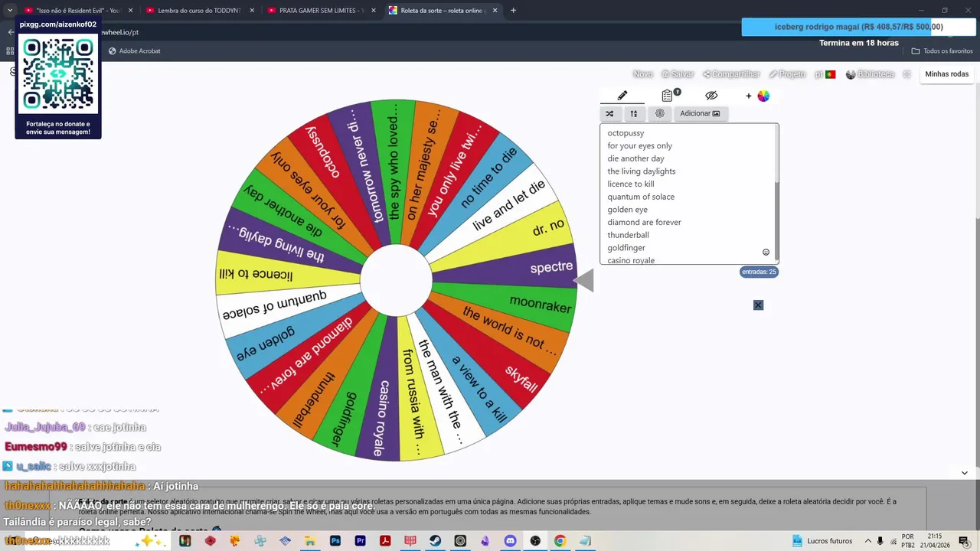Viewport: 980px width, 551px height.
Task: Show hidden system tray icons
Action: pyautogui.click(x=867, y=541)
